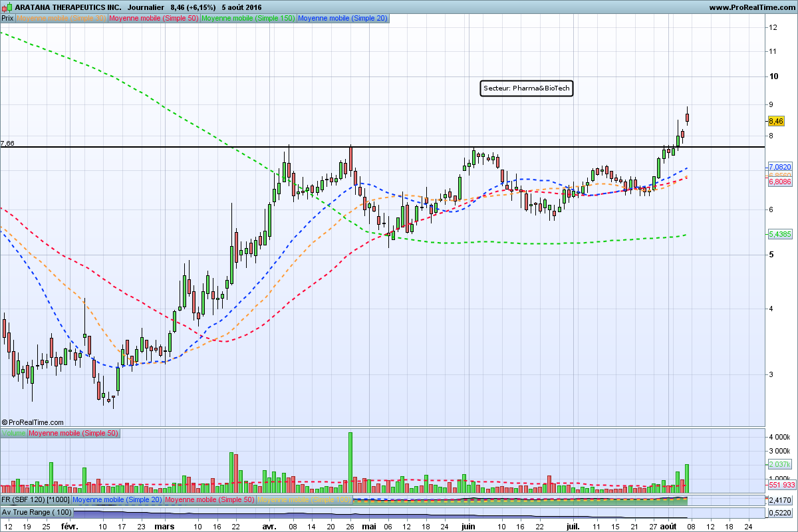Viewport: 798px width, 532px height.
Task: Click the Journalier timeframe text in title
Action: (x=146, y=7)
